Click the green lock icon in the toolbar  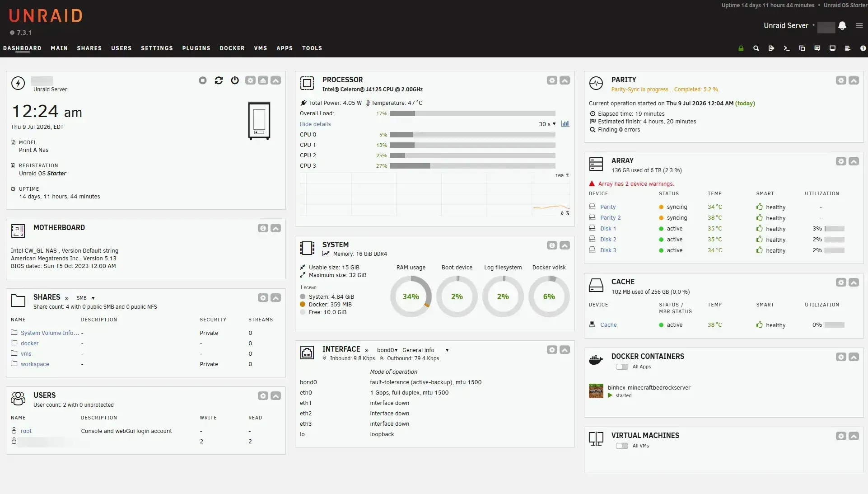point(741,48)
